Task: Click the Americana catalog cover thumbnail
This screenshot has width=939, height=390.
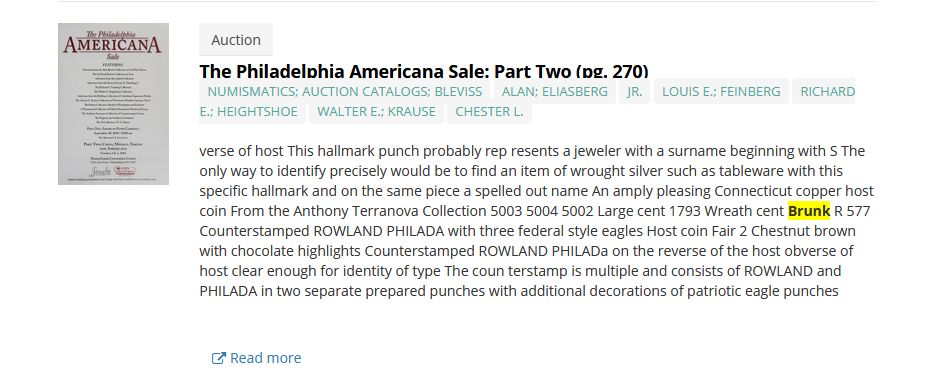Action: point(113,104)
